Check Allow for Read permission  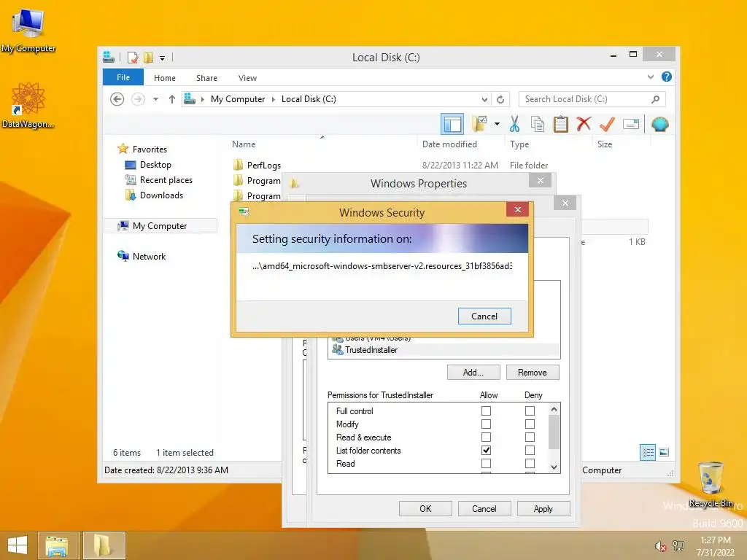tap(486, 463)
